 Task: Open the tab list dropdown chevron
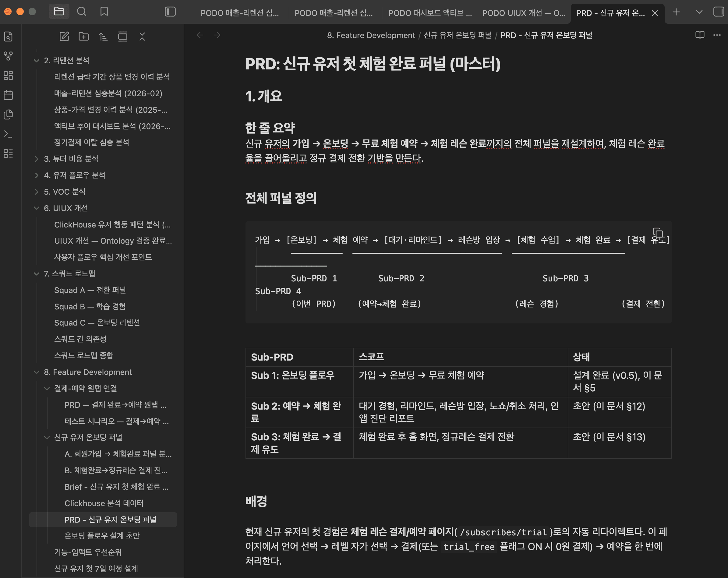tap(699, 12)
